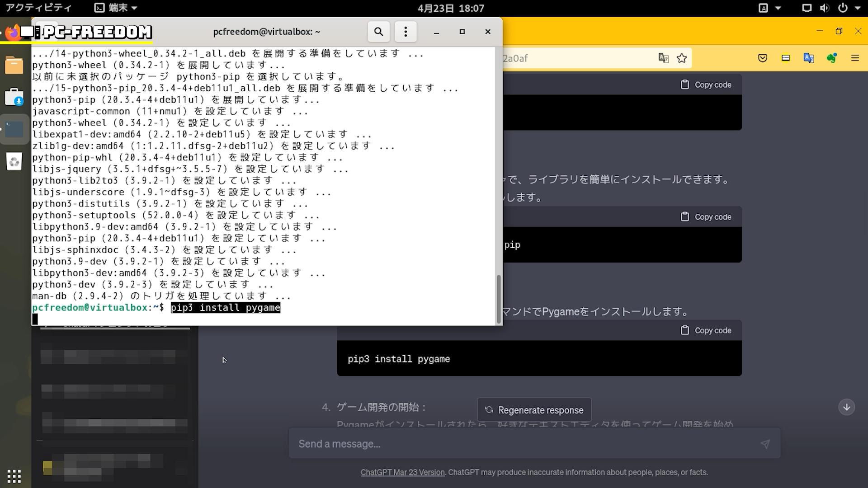
Task: Open the Trash from the dock
Action: point(14,162)
